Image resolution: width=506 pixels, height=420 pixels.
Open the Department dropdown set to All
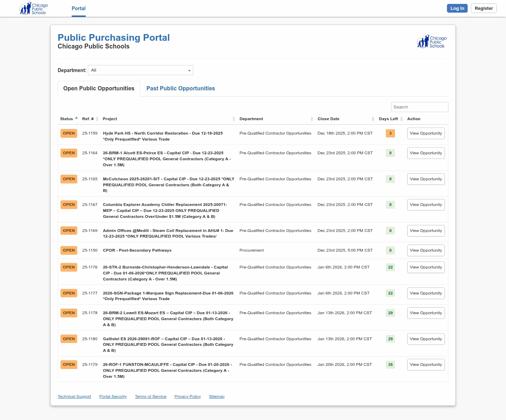[140, 70]
